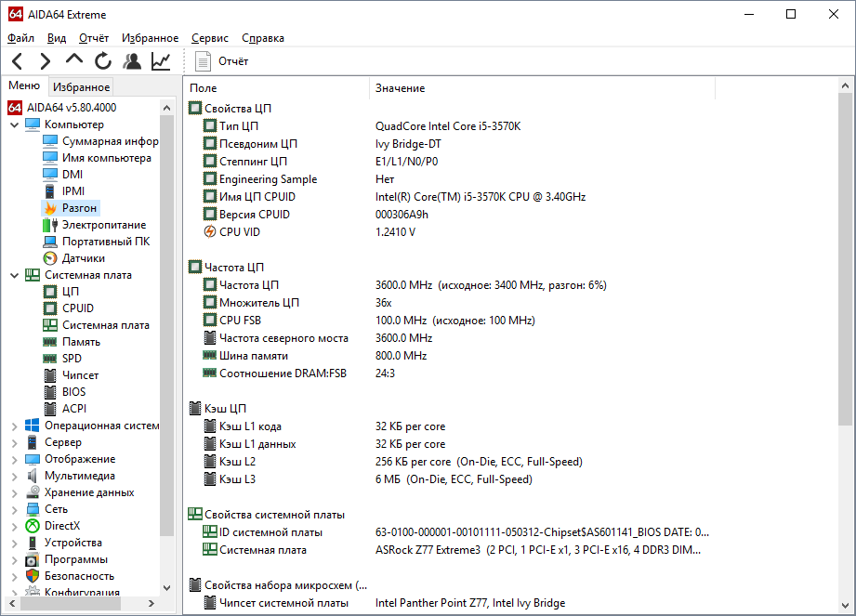This screenshot has height=616, width=856.
Task: Open the SPD tree item
Action: pyautogui.click(x=72, y=359)
